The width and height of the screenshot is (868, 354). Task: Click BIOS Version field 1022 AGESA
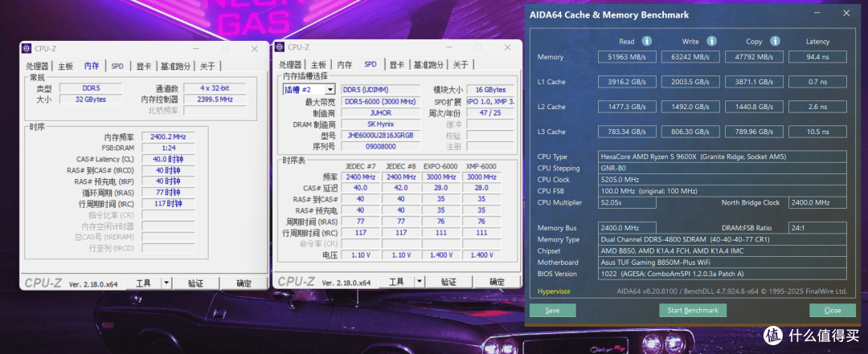[x=723, y=274]
